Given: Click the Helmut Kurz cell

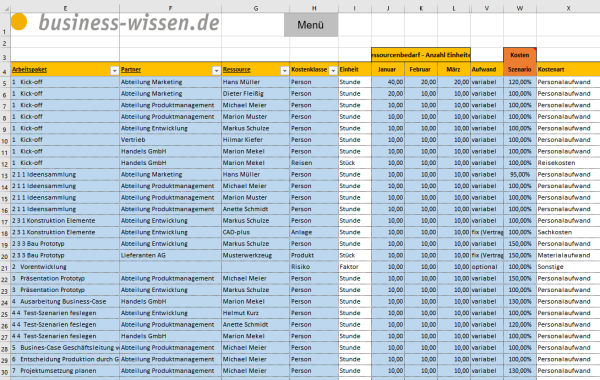Looking at the screenshot, I should click(x=256, y=313).
